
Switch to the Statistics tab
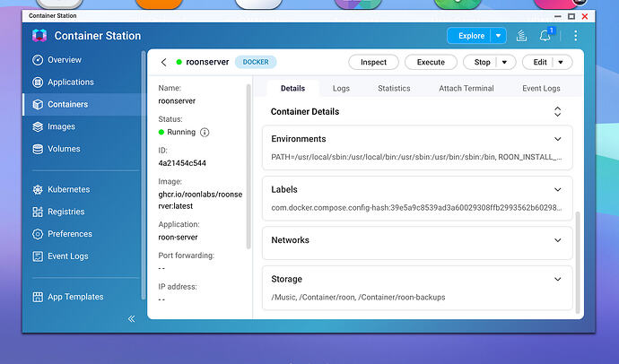click(394, 89)
